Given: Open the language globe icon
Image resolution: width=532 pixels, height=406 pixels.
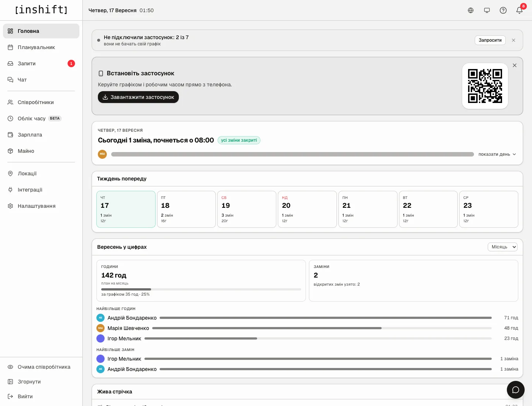Looking at the screenshot, I should (x=471, y=10).
